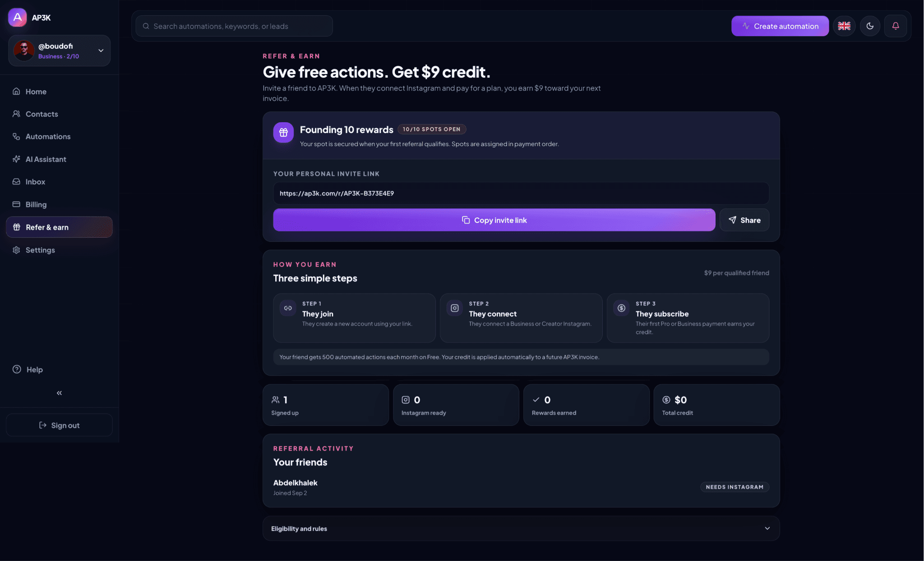Screen dimensions: 924x561
Task: Click the 'Business · 2/10' plan label
Action: (x=59, y=56)
